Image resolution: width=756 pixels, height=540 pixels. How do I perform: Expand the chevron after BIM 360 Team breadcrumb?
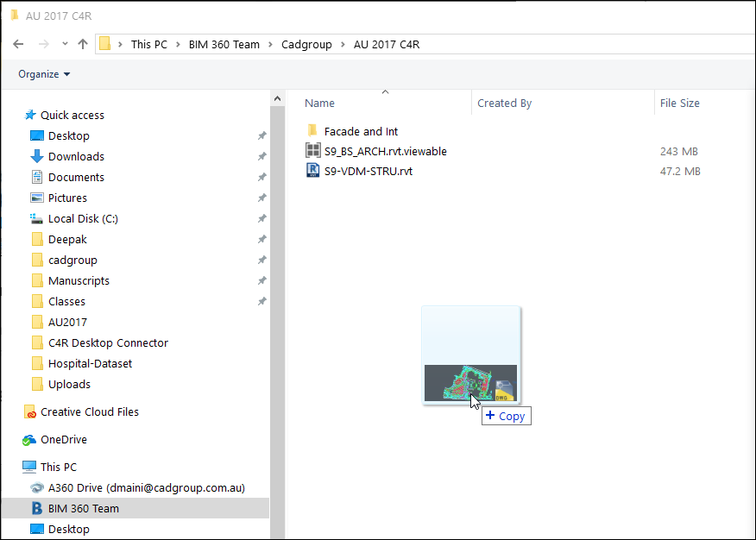(x=270, y=44)
